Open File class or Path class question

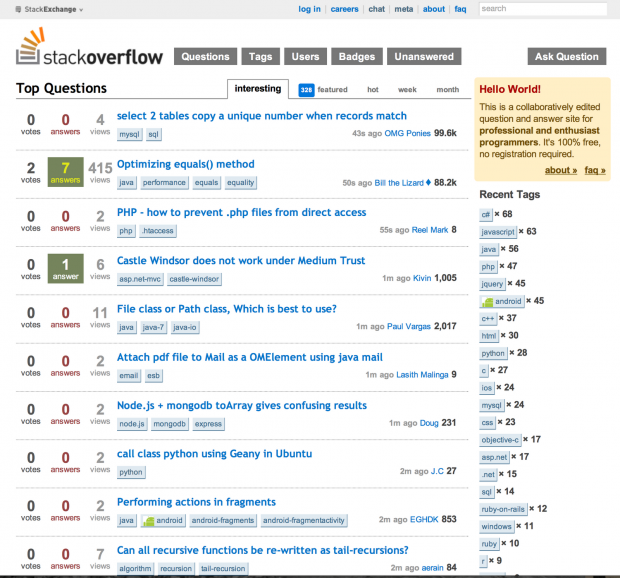click(x=227, y=309)
